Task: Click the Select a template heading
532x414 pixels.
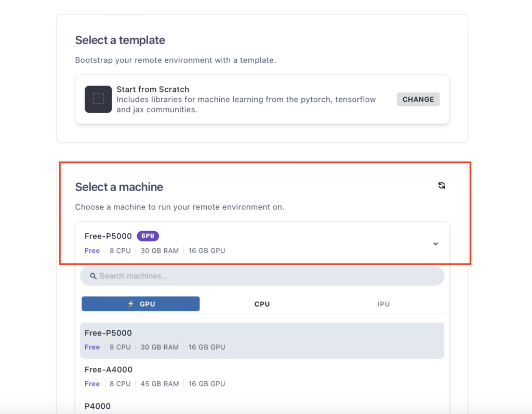Action: click(120, 40)
